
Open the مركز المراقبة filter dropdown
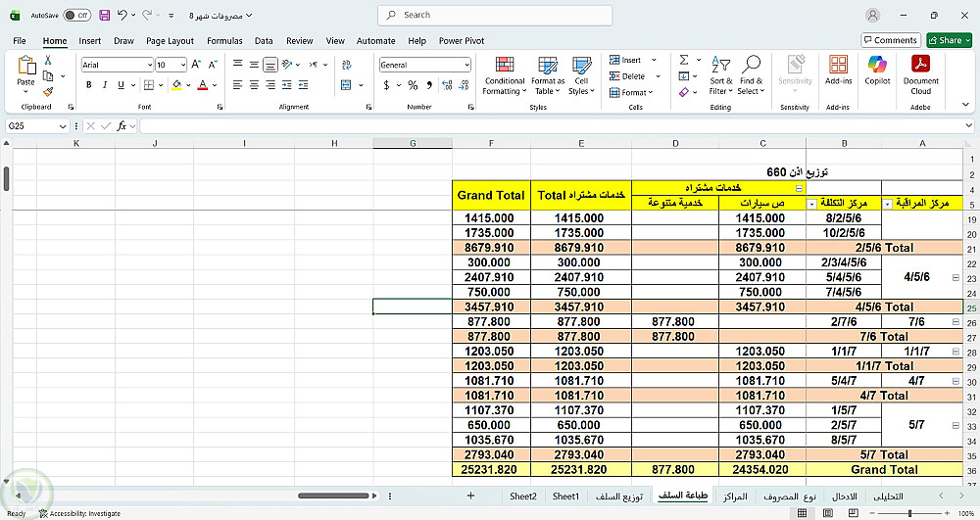tap(888, 204)
